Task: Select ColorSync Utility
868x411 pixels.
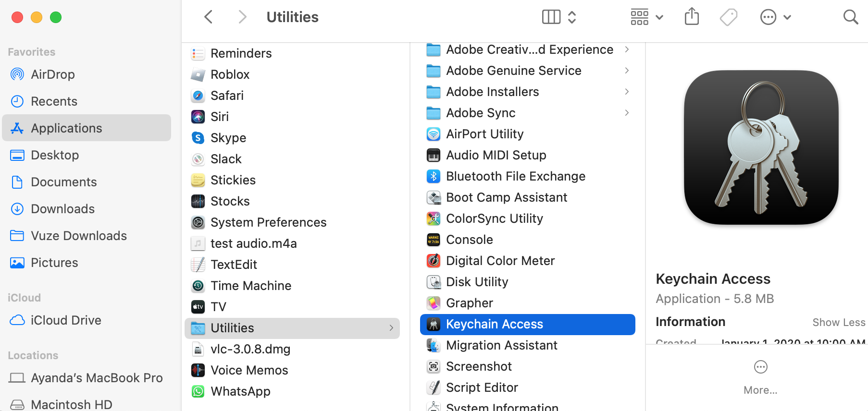Action: click(x=528, y=218)
